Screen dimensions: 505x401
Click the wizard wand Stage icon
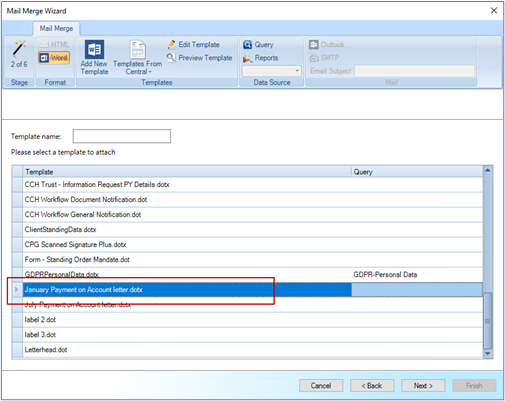pyautogui.click(x=19, y=49)
